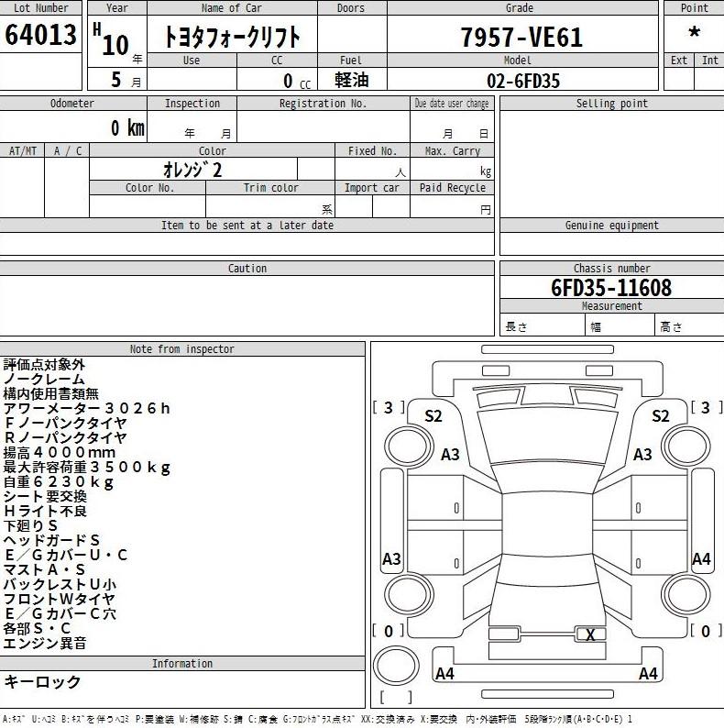Screen dimensions: 724x728
Task: Select the Import car header
Action: coord(372,188)
